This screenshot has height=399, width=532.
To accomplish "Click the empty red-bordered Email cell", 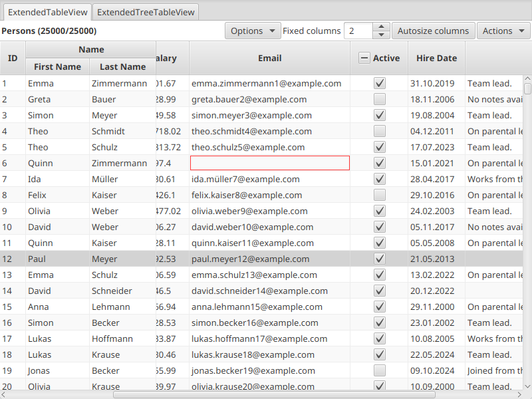I will [x=270, y=163].
